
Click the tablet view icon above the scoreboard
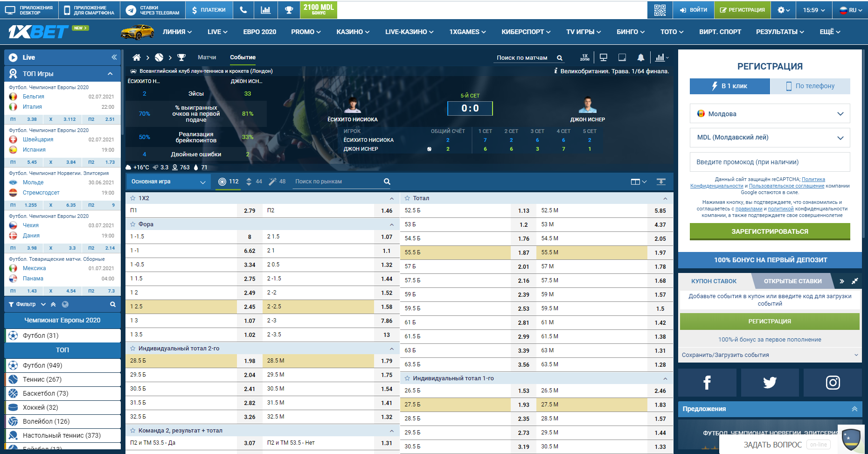tap(622, 57)
